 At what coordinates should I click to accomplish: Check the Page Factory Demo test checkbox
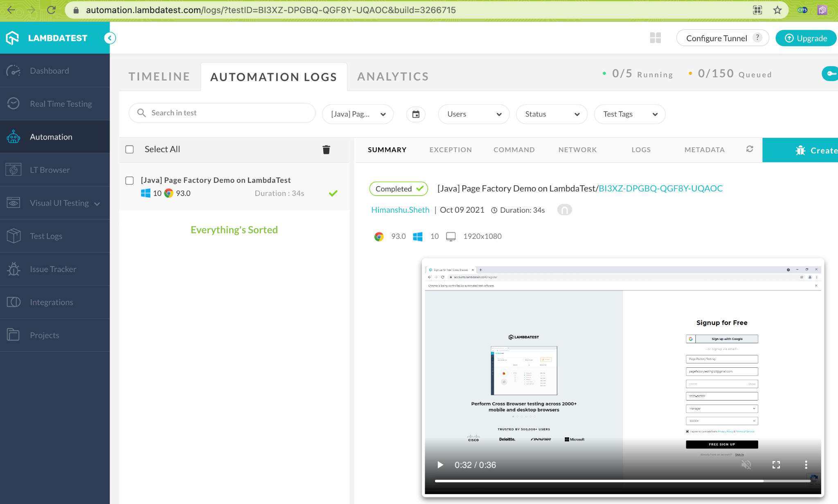(x=129, y=180)
